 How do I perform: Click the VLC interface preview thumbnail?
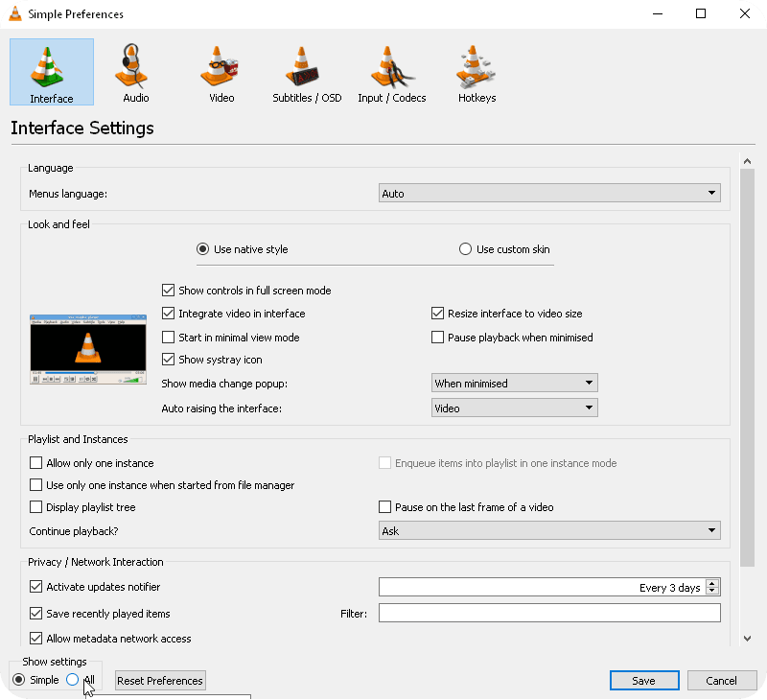tap(88, 349)
